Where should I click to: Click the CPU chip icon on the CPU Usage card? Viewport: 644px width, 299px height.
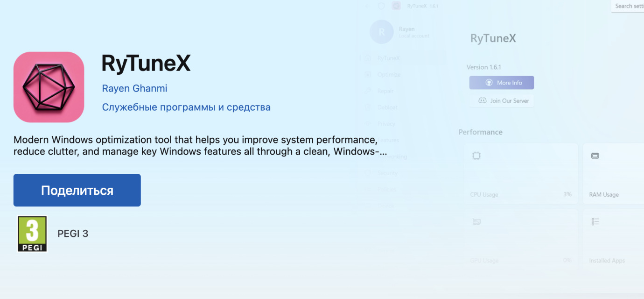[476, 156]
